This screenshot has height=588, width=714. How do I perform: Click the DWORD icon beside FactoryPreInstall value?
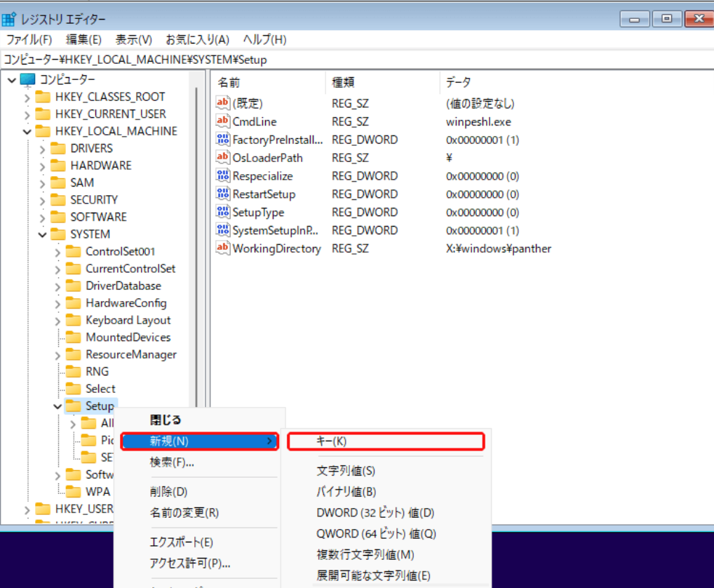(222, 140)
